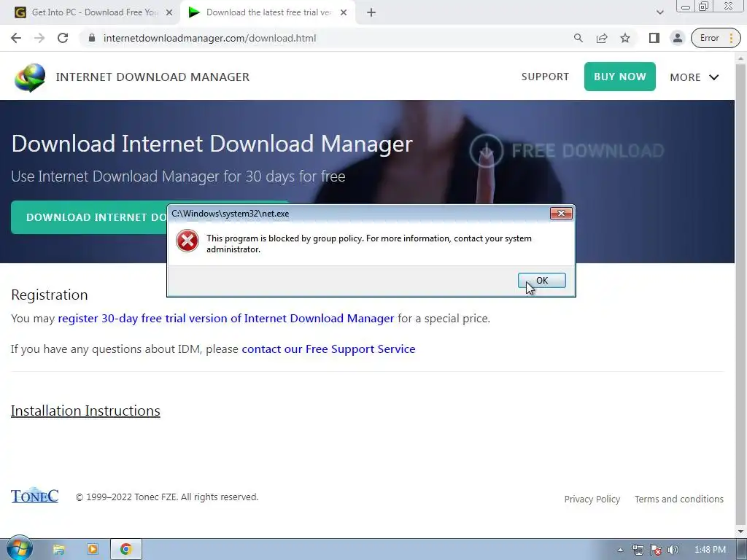
Task: Open the SUPPORT menu link
Action: [x=545, y=77]
